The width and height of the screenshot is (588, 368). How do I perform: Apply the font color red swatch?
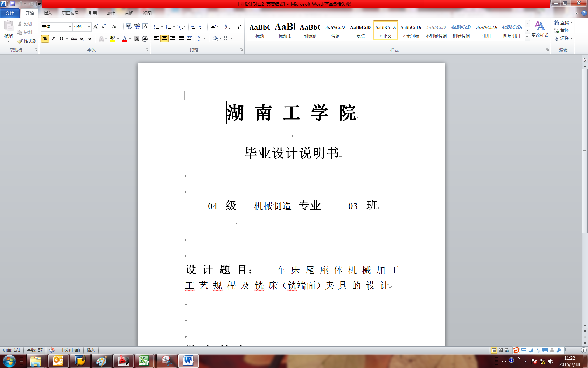click(x=125, y=39)
